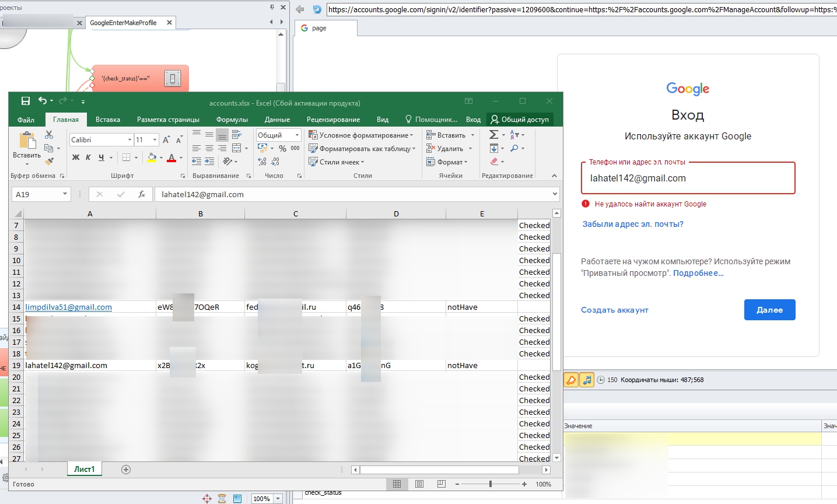
Task: Add a new sheet with plus icon
Action: pyautogui.click(x=126, y=470)
